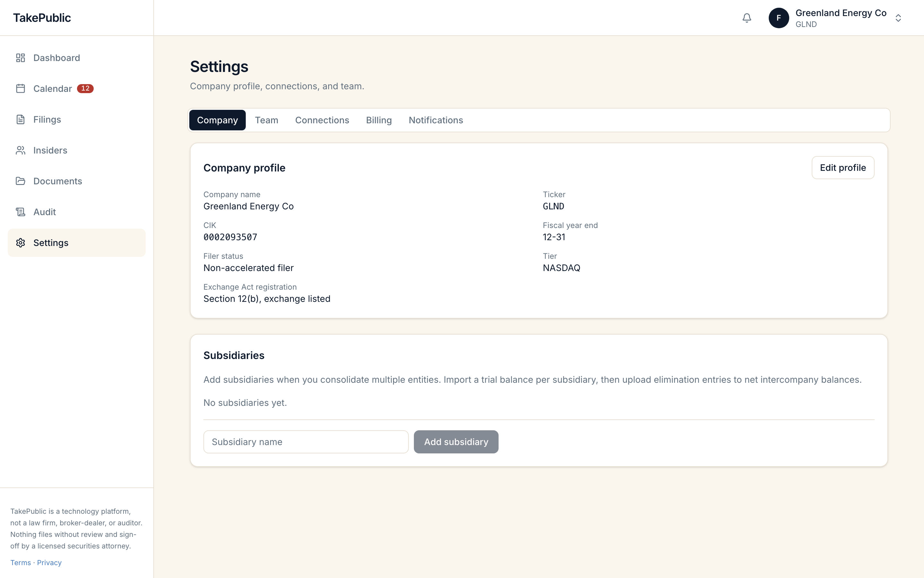Click the Non-accelerated filer value

[x=249, y=268]
